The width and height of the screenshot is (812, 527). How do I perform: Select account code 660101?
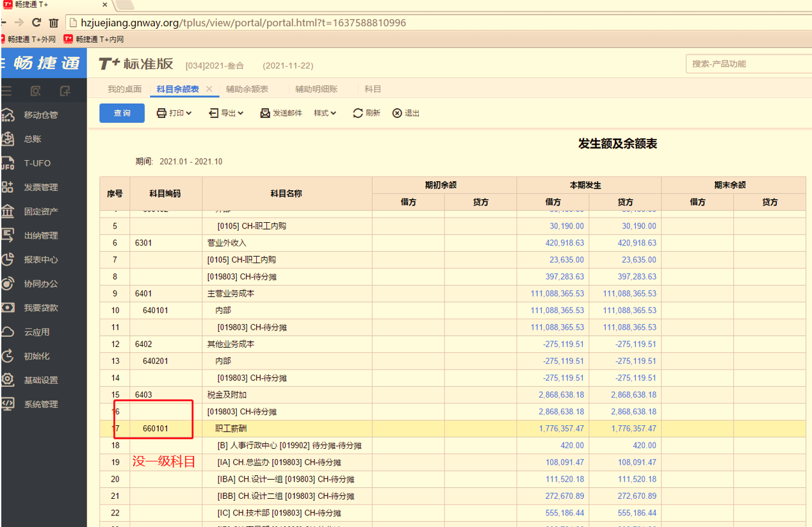pos(156,429)
